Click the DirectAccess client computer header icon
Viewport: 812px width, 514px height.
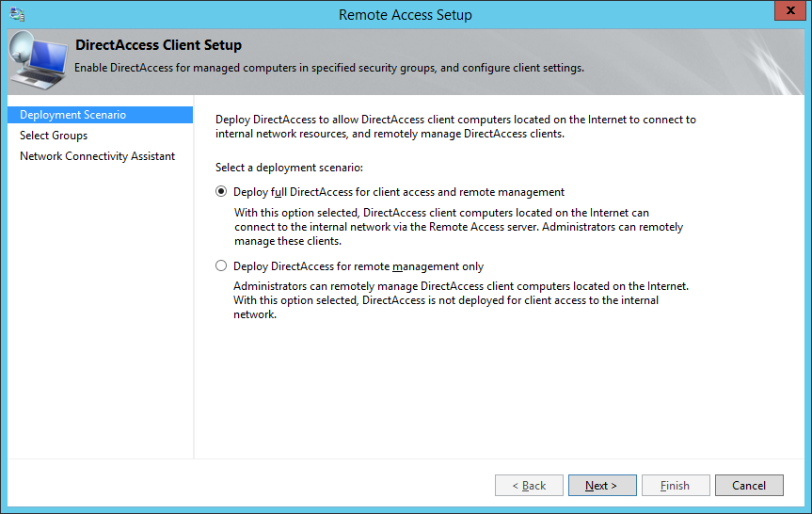pyautogui.click(x=39, y=61)
